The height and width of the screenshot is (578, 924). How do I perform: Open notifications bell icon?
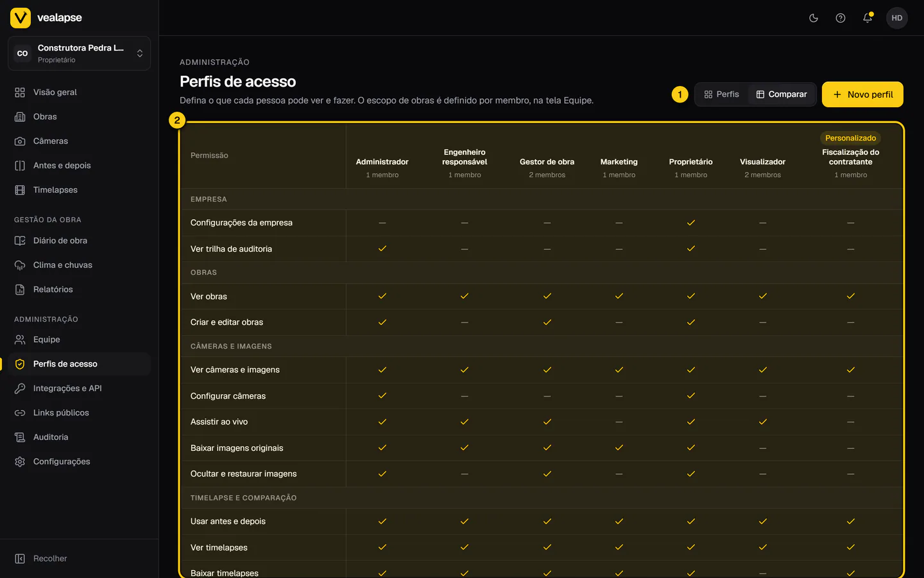click(x=868, y=18)
